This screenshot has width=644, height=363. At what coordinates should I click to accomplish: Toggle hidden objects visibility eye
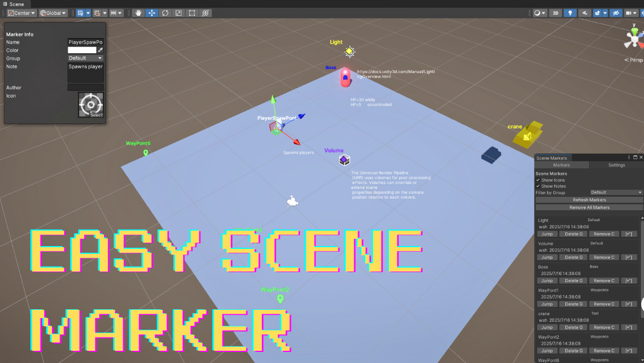[x=616, y=13]
